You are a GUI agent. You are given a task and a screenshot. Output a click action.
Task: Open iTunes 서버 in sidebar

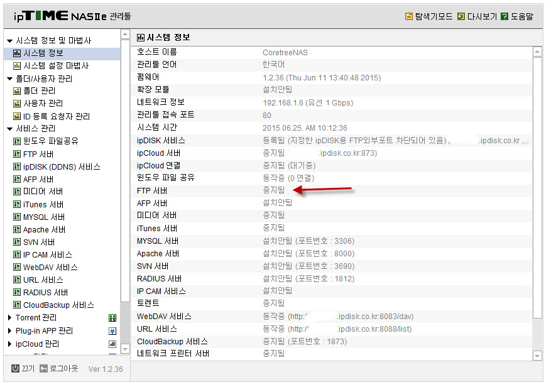coord(43,205)
